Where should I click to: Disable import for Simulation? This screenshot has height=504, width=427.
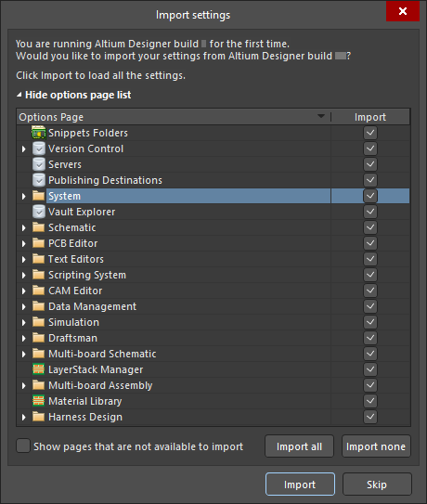click(x=370, y=322)
